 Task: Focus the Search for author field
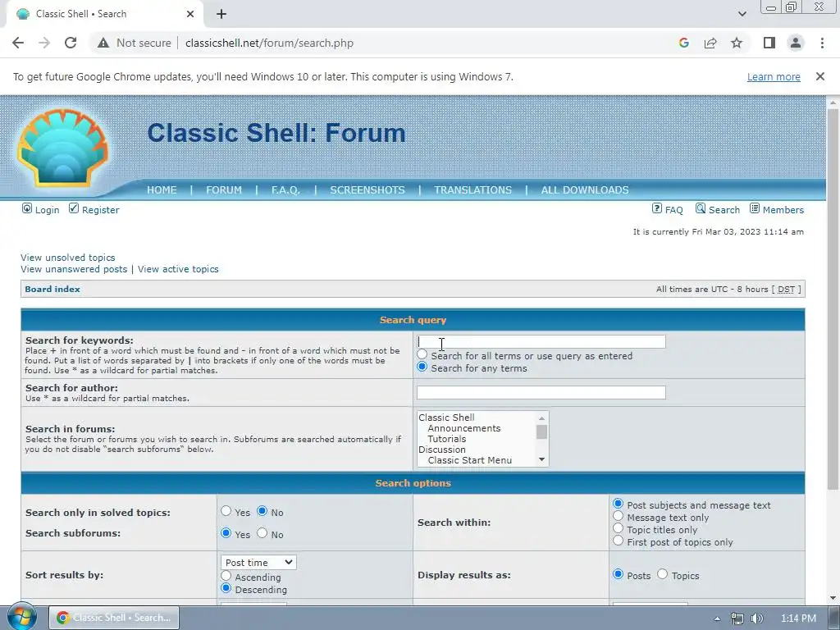point(541,392)
